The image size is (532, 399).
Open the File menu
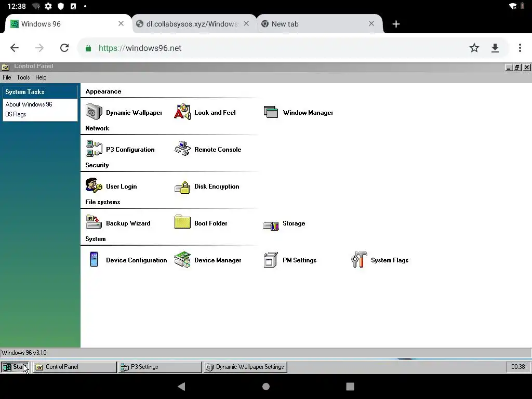7,77
